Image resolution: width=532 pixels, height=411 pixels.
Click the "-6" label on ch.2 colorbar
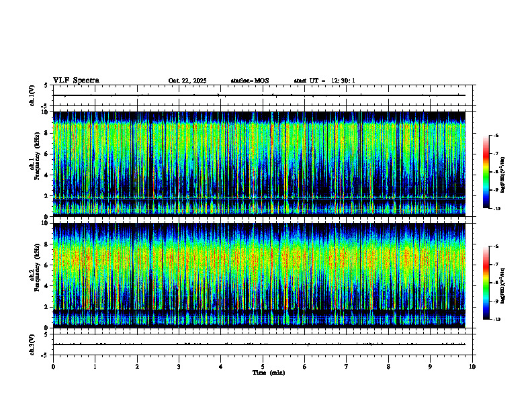click(496, 246)
